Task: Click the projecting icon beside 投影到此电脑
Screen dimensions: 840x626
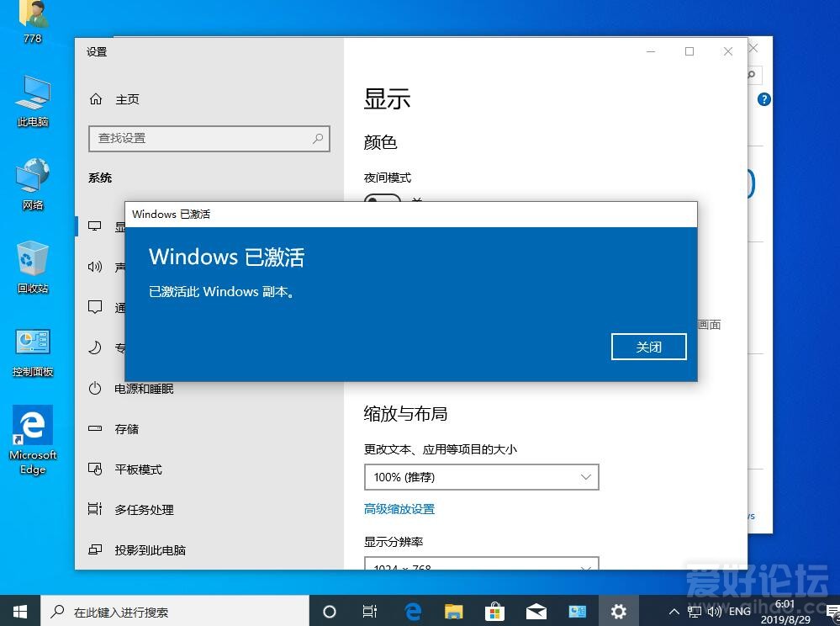Action: tap(95, 549)
